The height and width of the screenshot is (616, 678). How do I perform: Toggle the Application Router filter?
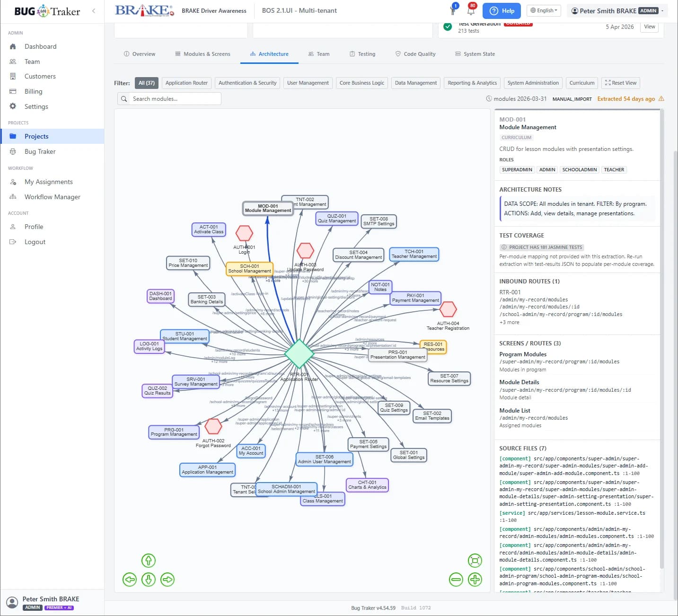coord(186,83)
